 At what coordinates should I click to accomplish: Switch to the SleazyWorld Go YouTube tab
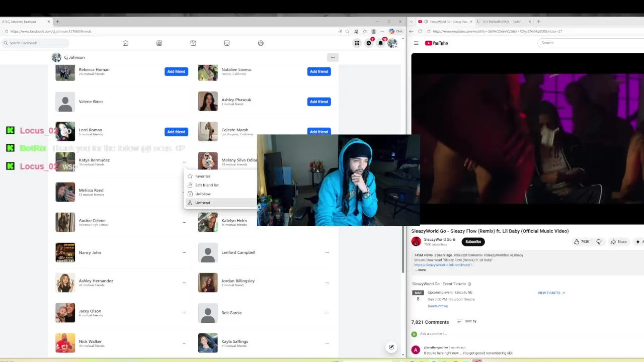click(445, 22)
